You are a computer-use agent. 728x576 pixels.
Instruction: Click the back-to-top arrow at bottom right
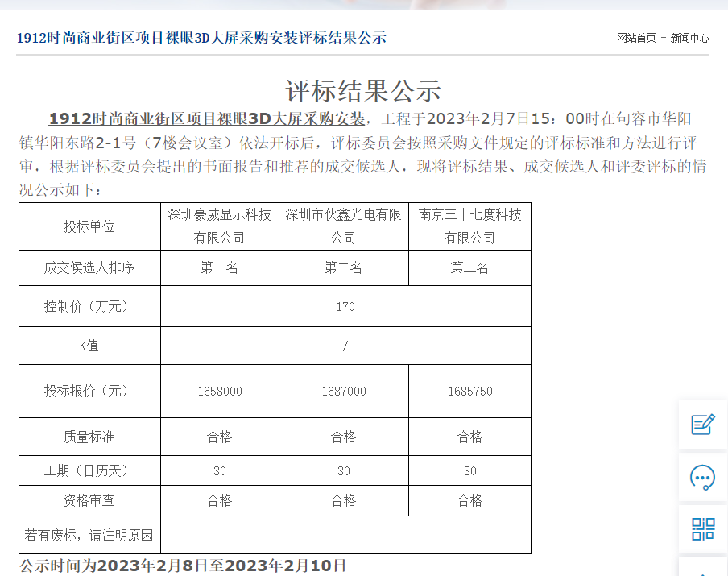[703, 570]
